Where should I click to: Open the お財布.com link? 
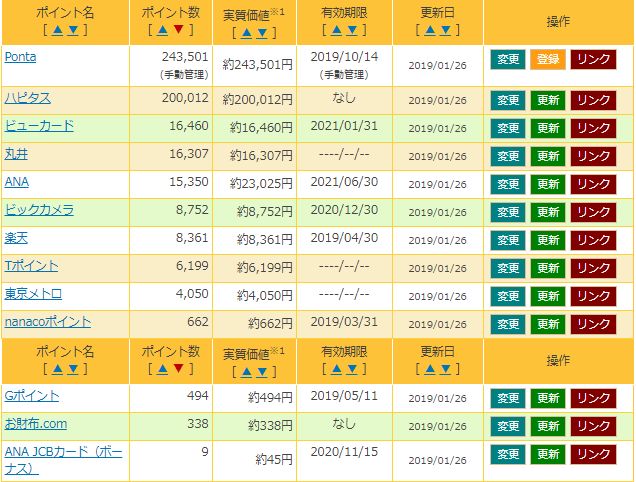pyautogui.click(x=36, y=424)
